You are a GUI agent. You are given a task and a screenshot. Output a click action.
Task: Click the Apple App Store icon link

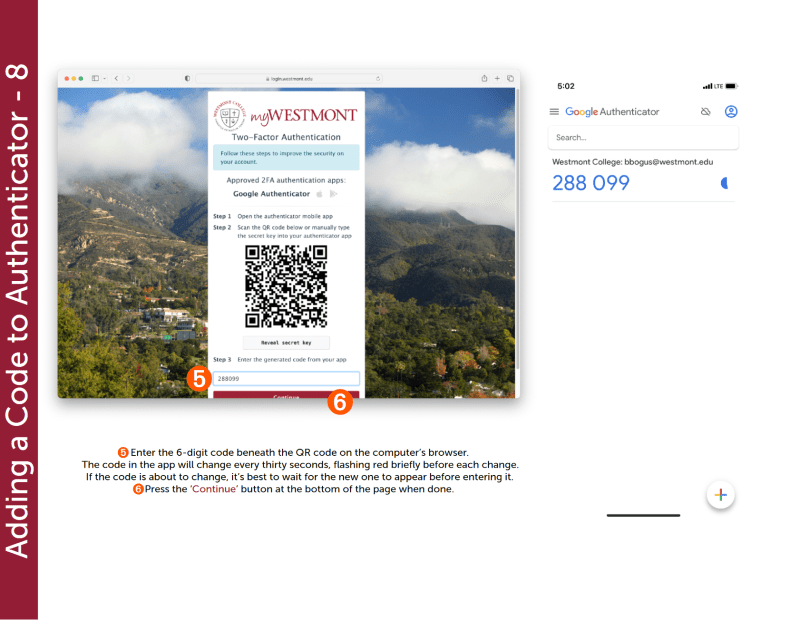click(320, 194)
